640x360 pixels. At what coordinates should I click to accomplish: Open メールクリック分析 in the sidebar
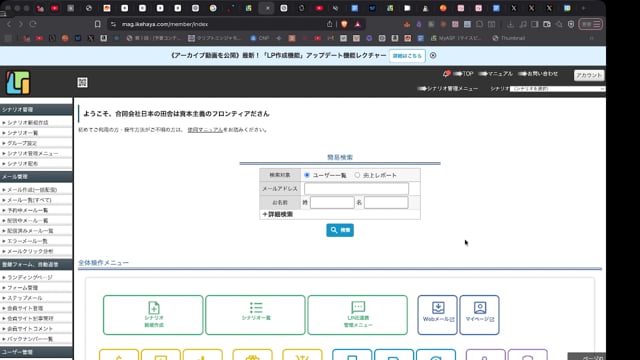coord(30,251)
